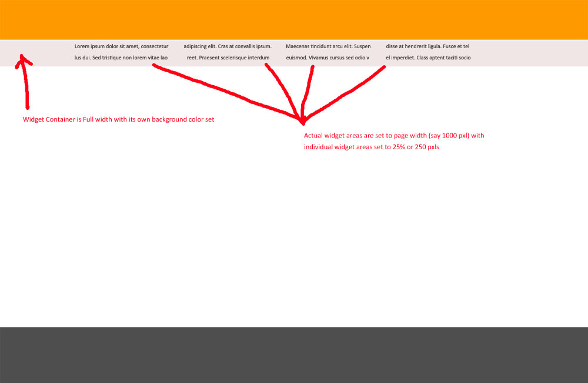Click 'Maecenas tincidunt arcu elit' text

coord(328,46)
